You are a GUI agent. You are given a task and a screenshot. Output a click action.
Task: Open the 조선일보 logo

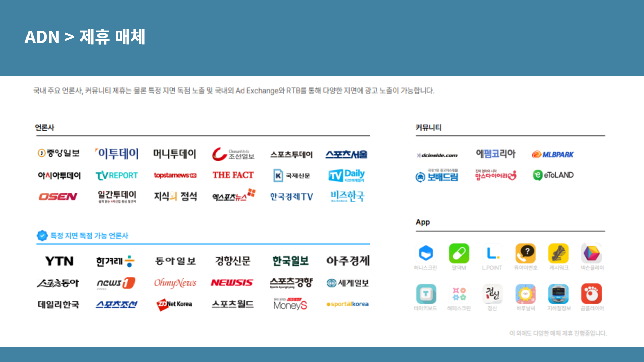pos(233,154)
